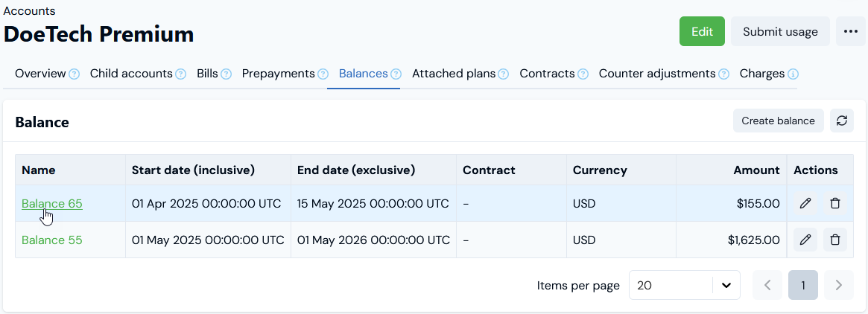Delete Balance 55 using trash icon
This screenshot has width=868, height=314.
coord(835,240)
